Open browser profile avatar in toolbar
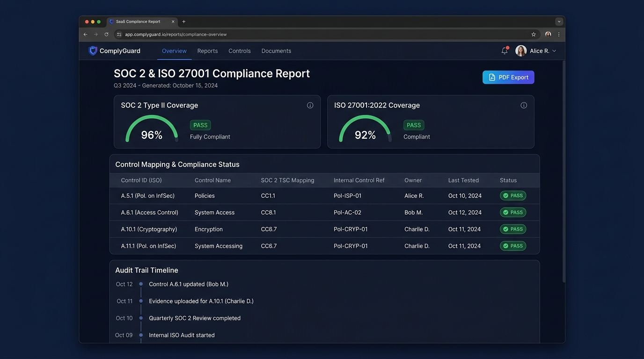Image resolution: width=644 pixels, height=359 pixels. pos(548,34)
